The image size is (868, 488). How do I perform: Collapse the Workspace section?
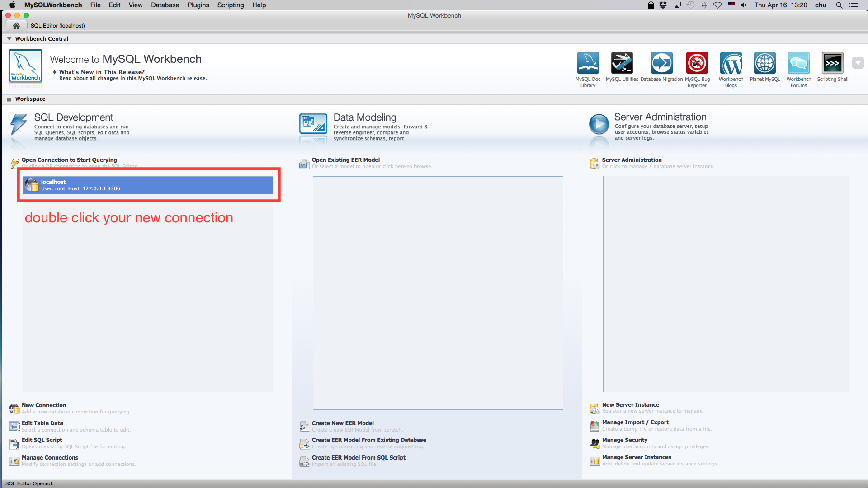pos(9,99)
